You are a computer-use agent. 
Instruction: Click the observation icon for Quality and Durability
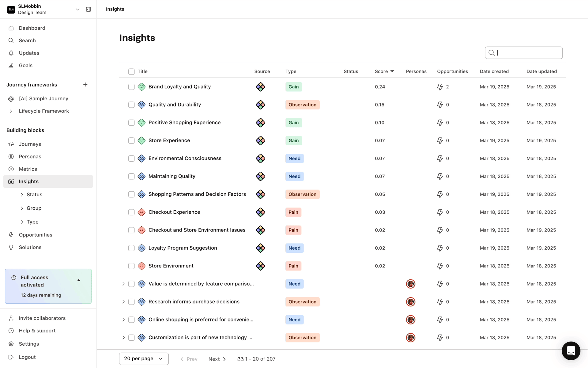point(141,105)
